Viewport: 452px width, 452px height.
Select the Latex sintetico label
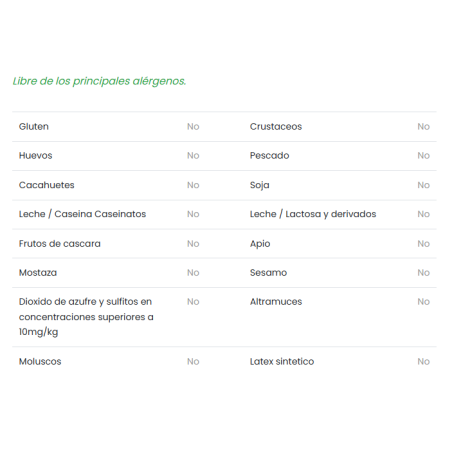282,362
